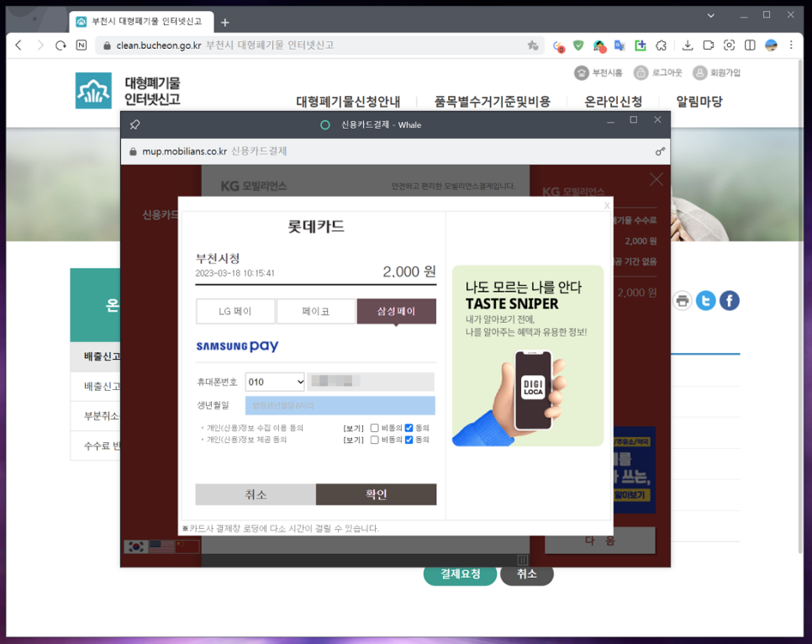Screen dimensions: 812x644
Task: Click printer icon on page
Action: (x=683, y=300)
